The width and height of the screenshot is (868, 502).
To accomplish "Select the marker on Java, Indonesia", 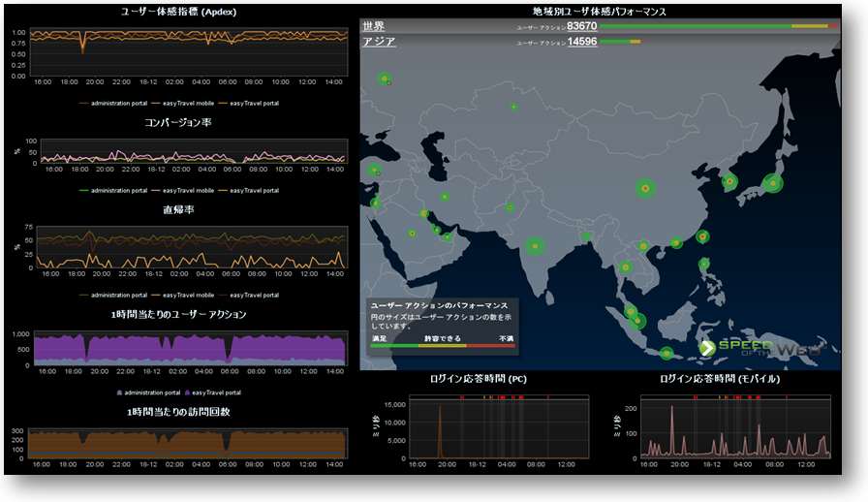I will [x=666, y=354].
